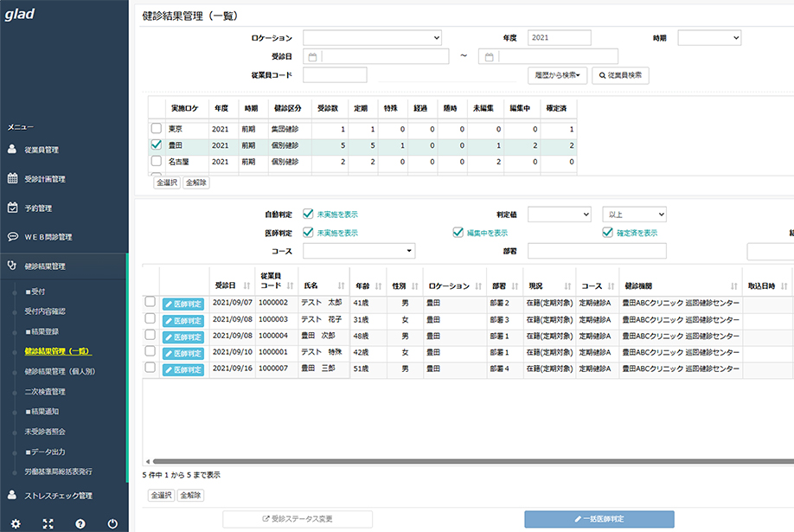Select checkbox for テスト 花子 row
Viewport: 794px width, 532px height.
(x=150, y=318)
